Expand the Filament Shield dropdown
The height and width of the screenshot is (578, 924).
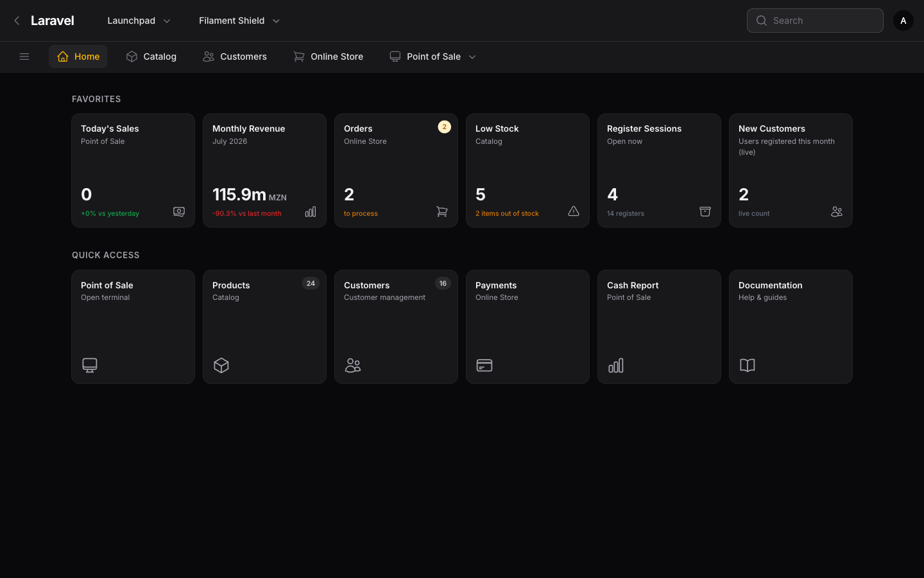pyautogui.click(x=239, y=21)
